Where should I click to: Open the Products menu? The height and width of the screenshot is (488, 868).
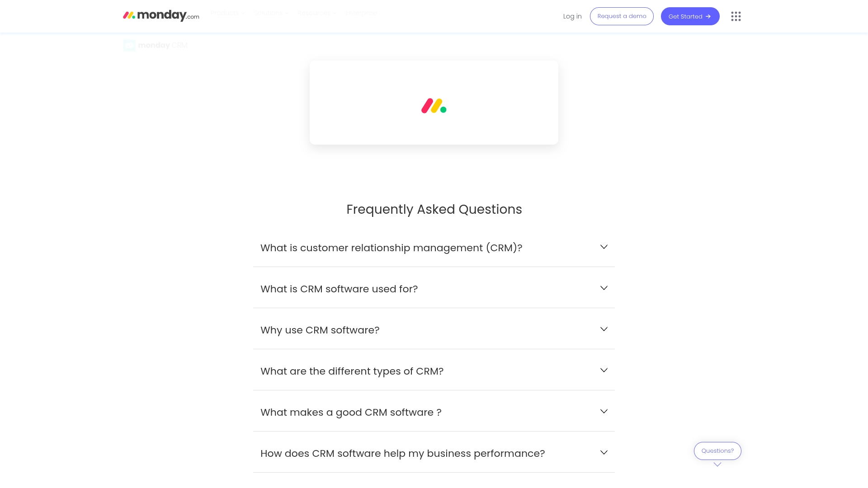coord(227,13)
